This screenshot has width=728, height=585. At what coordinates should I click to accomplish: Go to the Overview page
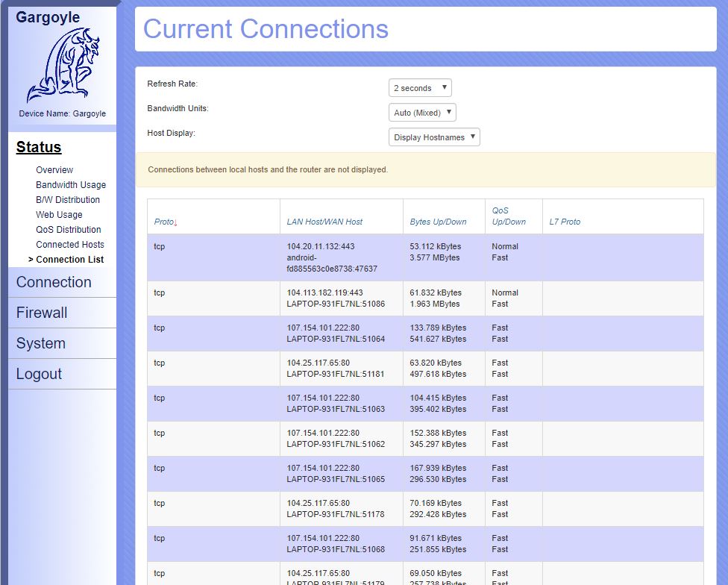[x=54, y=170]
